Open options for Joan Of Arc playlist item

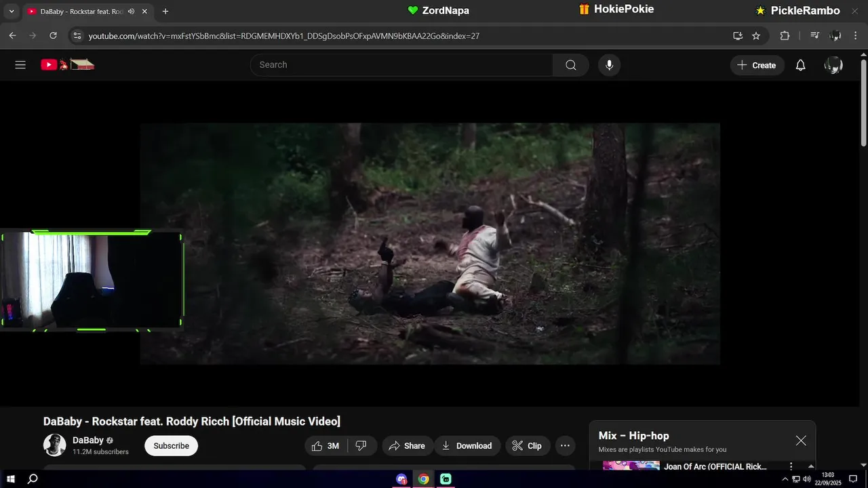[x=791, y=466]
